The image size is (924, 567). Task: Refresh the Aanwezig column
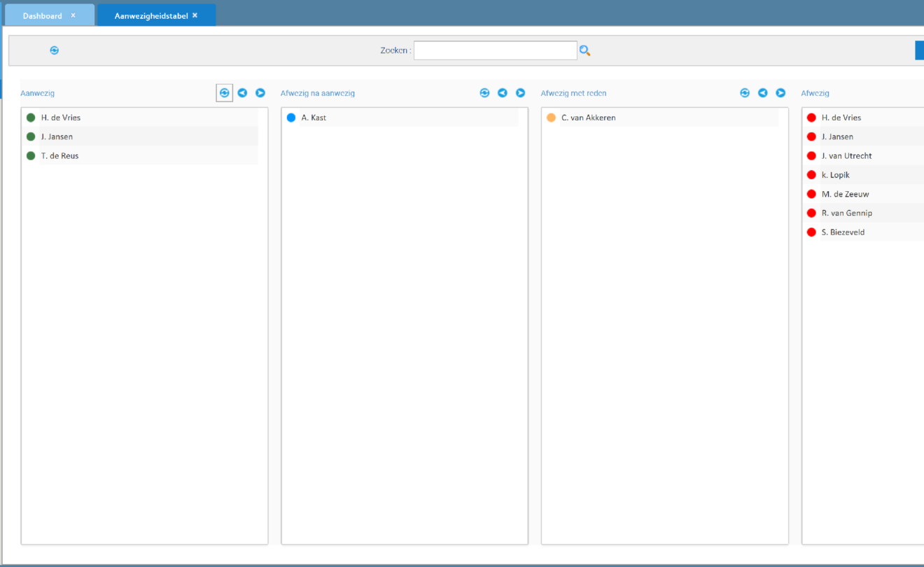click(x=224, y=93)
